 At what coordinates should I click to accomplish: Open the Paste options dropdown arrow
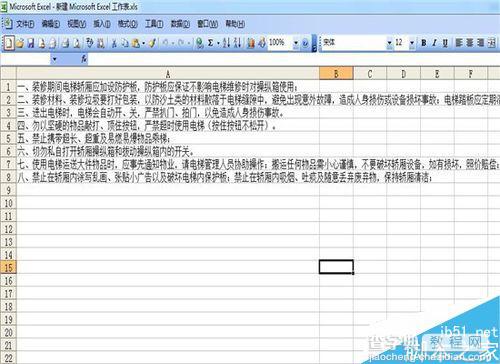143,43
